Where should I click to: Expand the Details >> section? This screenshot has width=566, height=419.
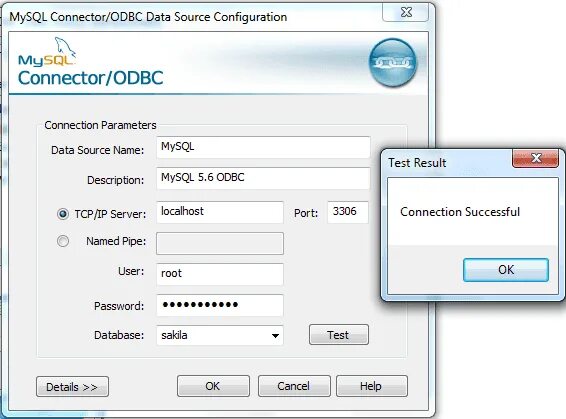tap(72, 387)
